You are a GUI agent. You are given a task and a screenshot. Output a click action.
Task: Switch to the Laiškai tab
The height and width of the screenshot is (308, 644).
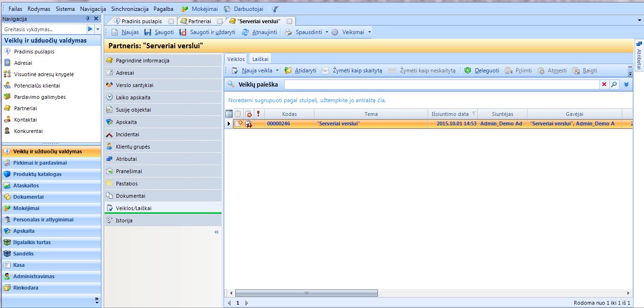click(x=260, y=59)
